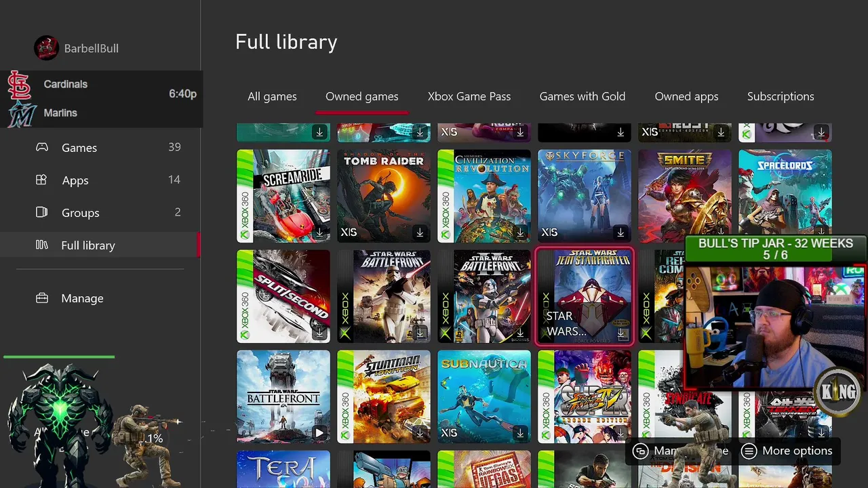Image resolution: width=868 pixels, height=488 pixels.
Task: Open the Star Wars Battlefront 2015 tile
Action: 283,396
